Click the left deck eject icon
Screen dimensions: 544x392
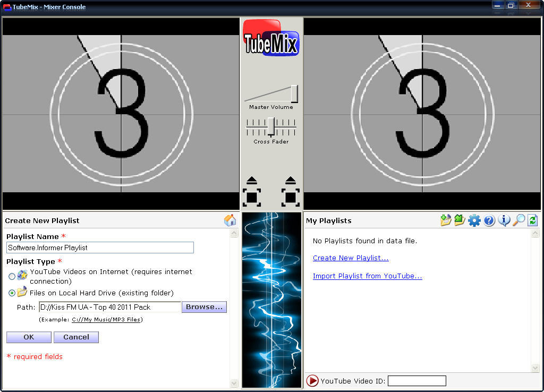[252, 181]
